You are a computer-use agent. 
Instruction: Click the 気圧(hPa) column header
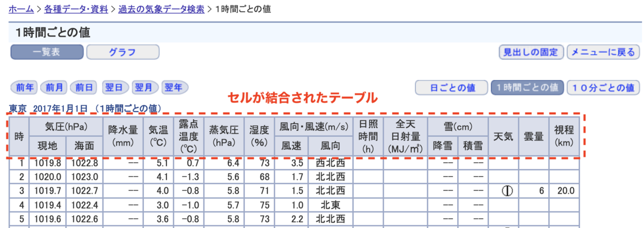click(x=66, y=127)
